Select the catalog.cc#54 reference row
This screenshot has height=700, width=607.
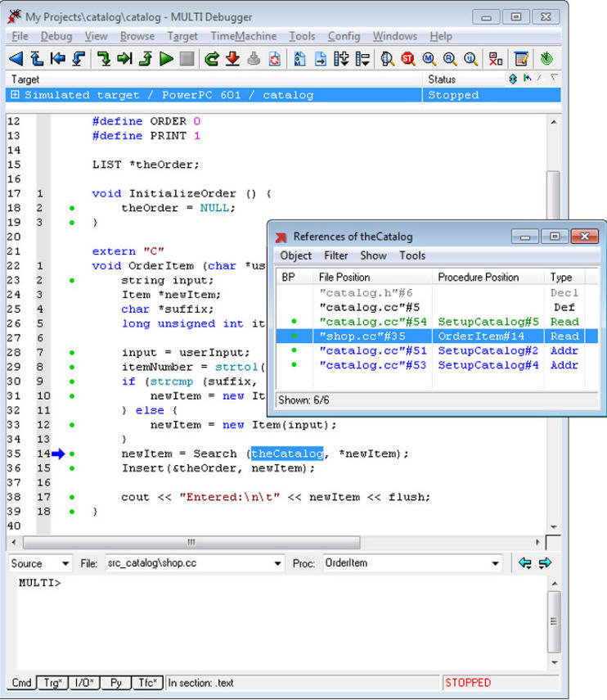coord(436,322)
